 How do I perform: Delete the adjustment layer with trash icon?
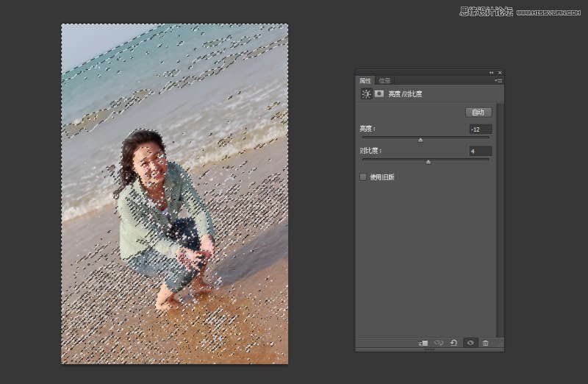(485, 343)
